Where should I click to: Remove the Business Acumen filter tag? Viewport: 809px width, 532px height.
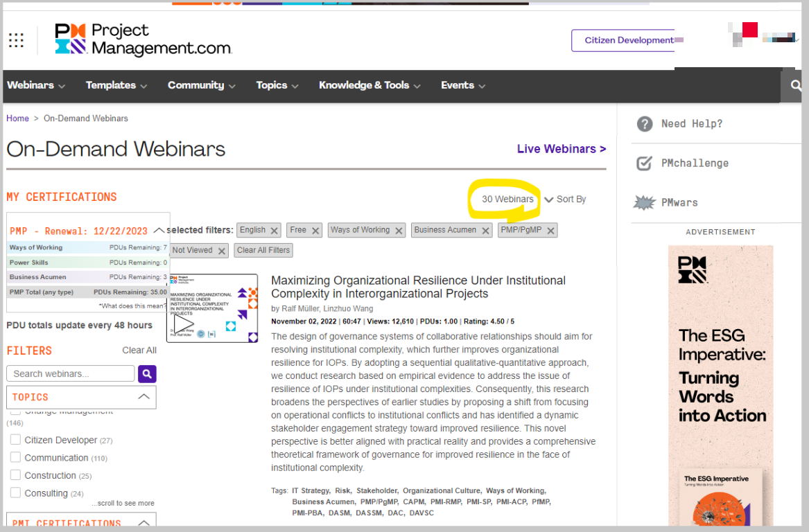click(x=485, y=231)
